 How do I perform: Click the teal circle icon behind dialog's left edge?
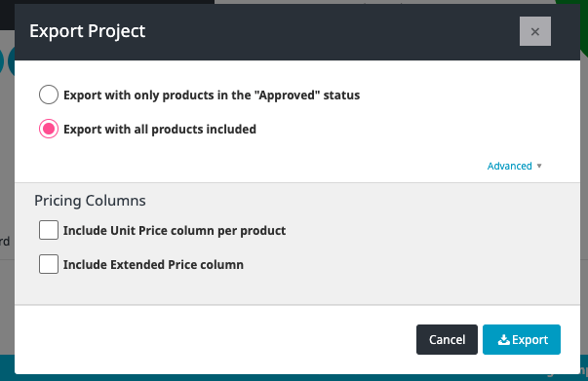[x=11, y=61]
